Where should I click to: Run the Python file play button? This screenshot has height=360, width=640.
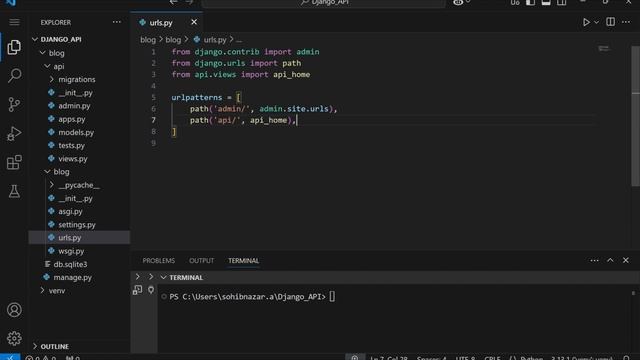(x=586, y=22)
